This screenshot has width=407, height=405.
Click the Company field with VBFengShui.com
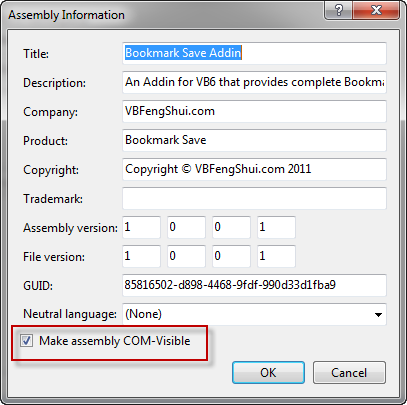coord(254,111)
